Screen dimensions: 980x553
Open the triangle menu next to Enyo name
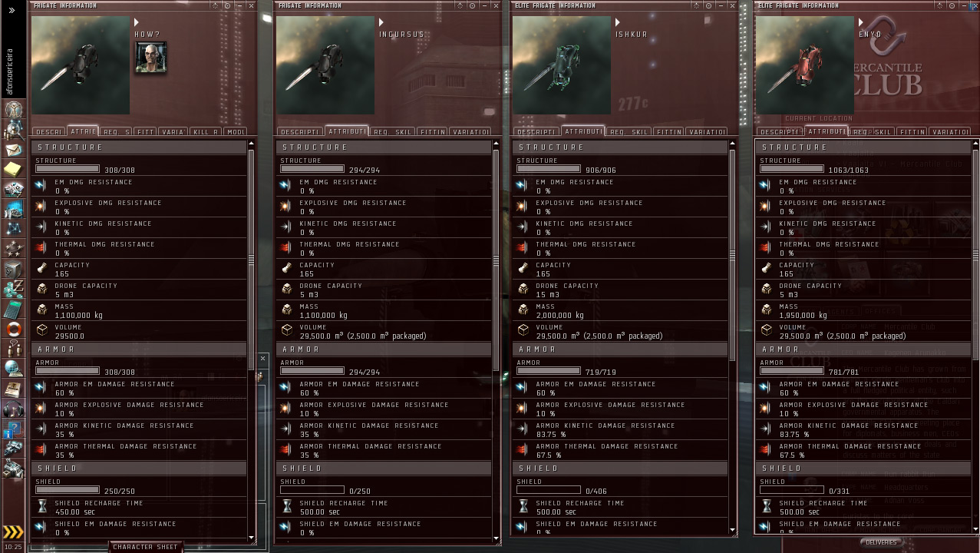tap(861, 22)
